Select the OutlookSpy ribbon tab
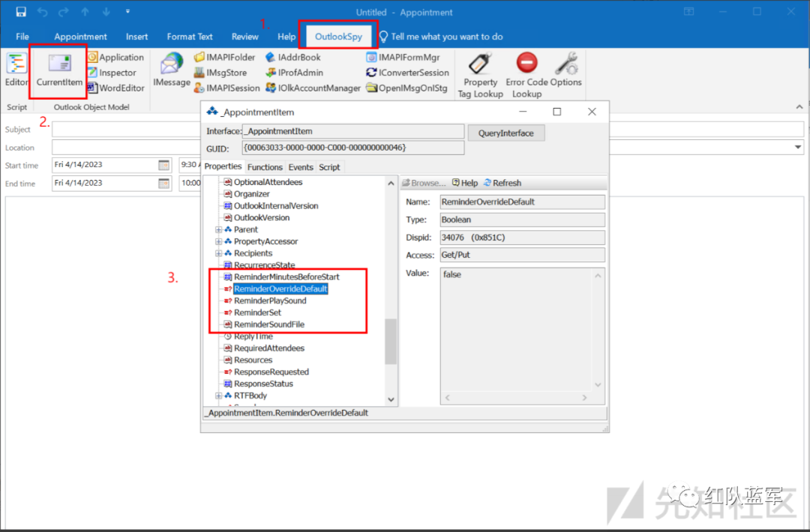 click(x=338, y=37)
